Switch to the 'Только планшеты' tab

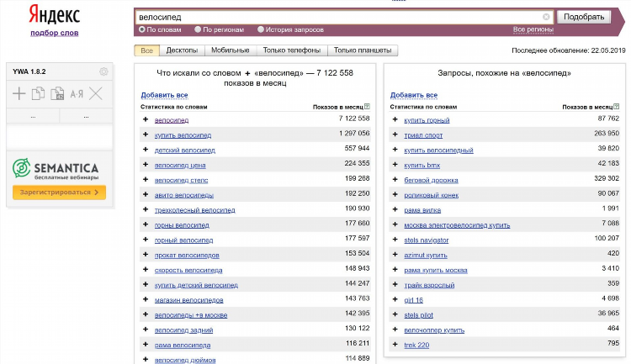click(363, 50)
